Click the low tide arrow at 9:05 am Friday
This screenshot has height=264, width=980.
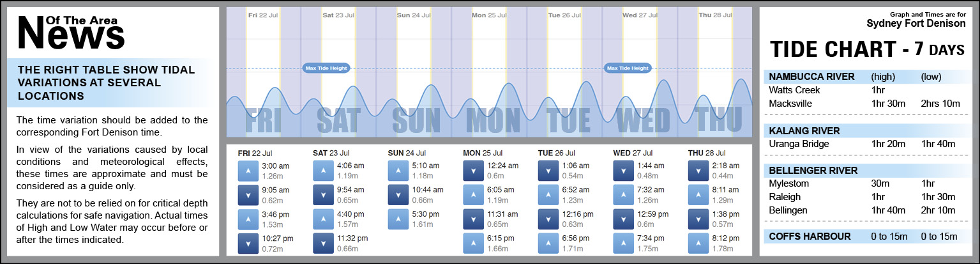click(248, 195)
